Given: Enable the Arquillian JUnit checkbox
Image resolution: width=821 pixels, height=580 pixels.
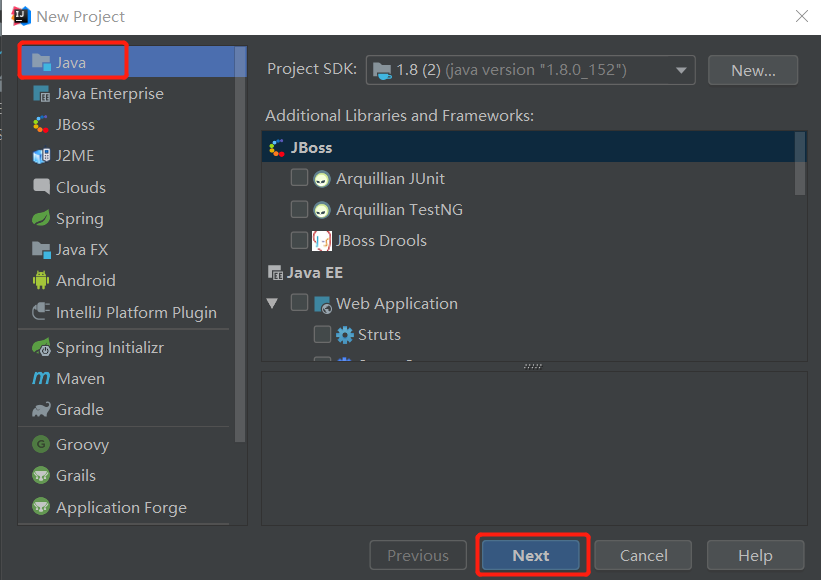Looking at the screenshot, I should [299, 178].
